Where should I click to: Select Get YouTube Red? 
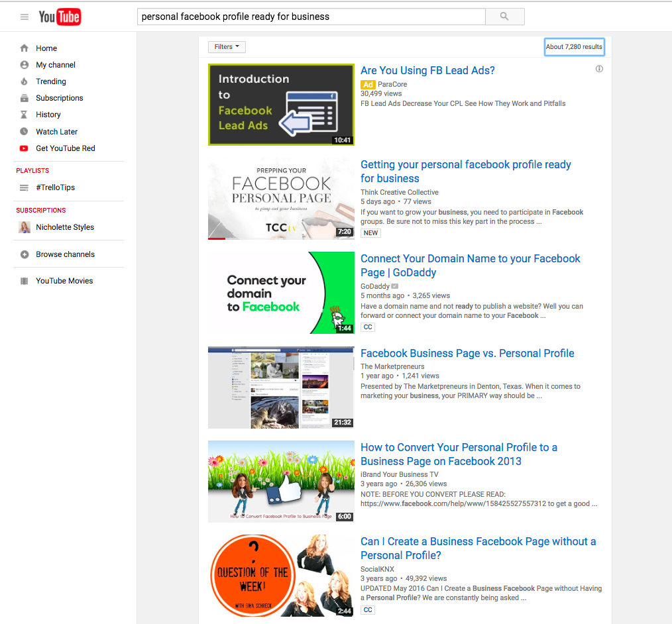pos(66,148)
